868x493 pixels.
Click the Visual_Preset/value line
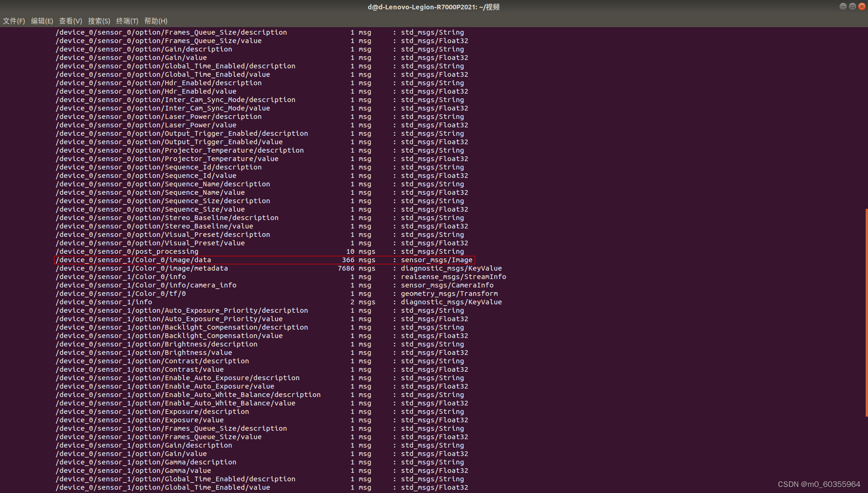click(262, 243)
